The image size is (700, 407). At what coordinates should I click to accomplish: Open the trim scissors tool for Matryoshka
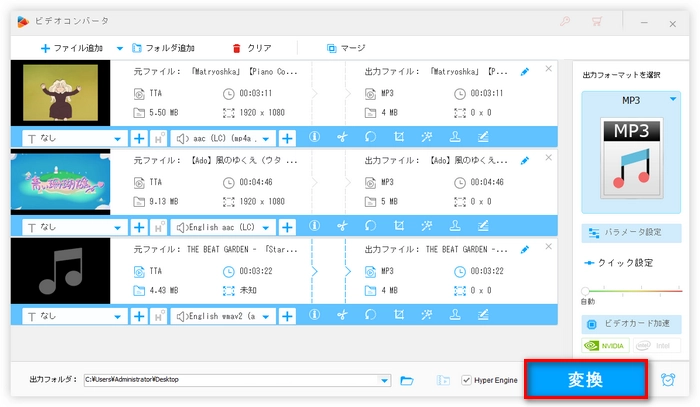click(342, 137)
